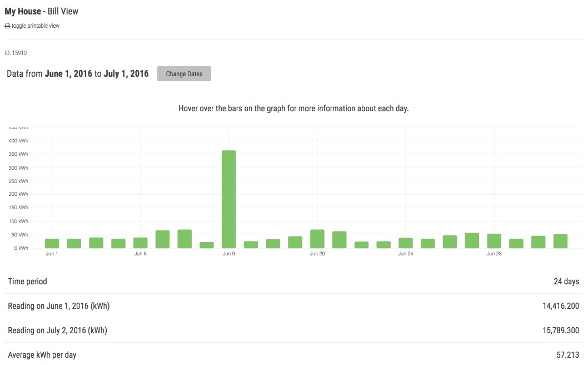Viewport: 588px width, 365px height.
Task: Click the July 1, 2016 end date
Action: pyautogui.click(x=126, y=73)
